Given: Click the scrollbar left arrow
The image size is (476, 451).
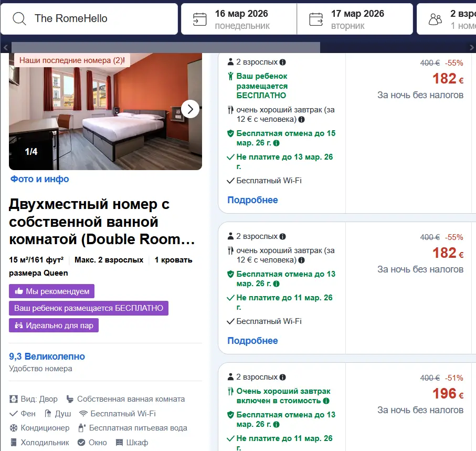Looking at the screenshot, I should (x=5, y=47).
